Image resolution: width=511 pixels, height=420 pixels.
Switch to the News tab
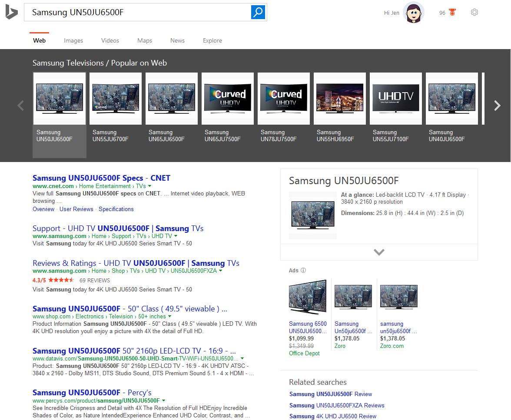click(177, 40)
